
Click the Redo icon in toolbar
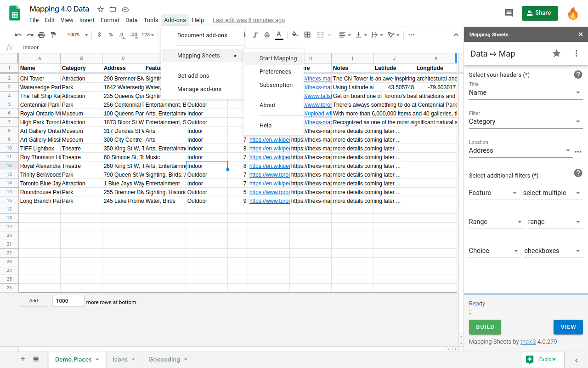pyautogui.click(x=30, y=34)
